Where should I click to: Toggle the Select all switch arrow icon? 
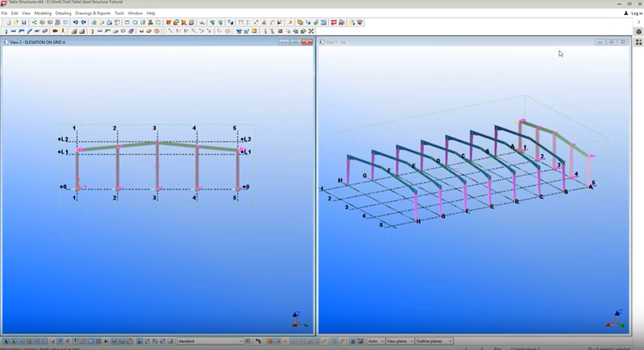pos(6,341)
